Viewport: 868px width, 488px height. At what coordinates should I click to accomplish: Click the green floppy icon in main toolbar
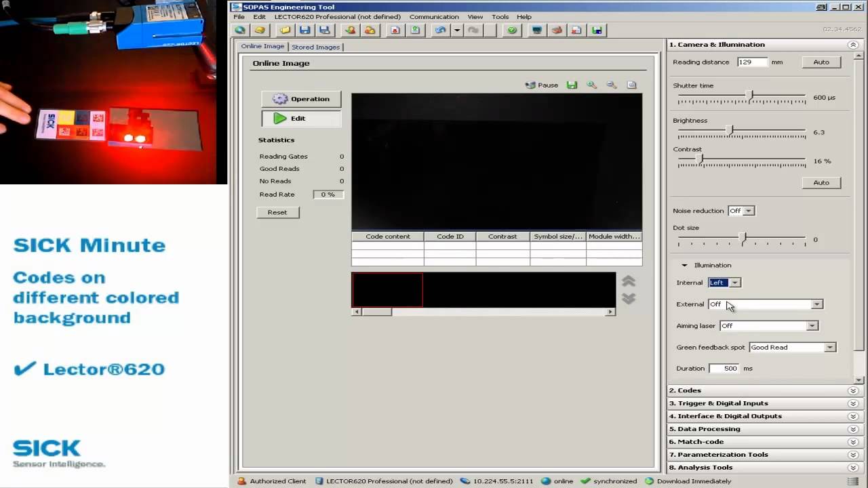[x=597, y=30]
